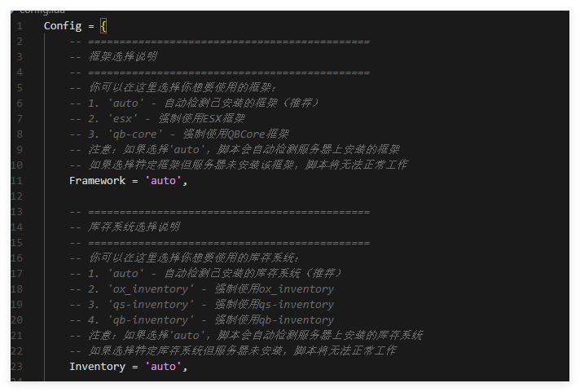580x392 pixels.
Task: Click line number 1 in the gutter
Action: [19, 25]
